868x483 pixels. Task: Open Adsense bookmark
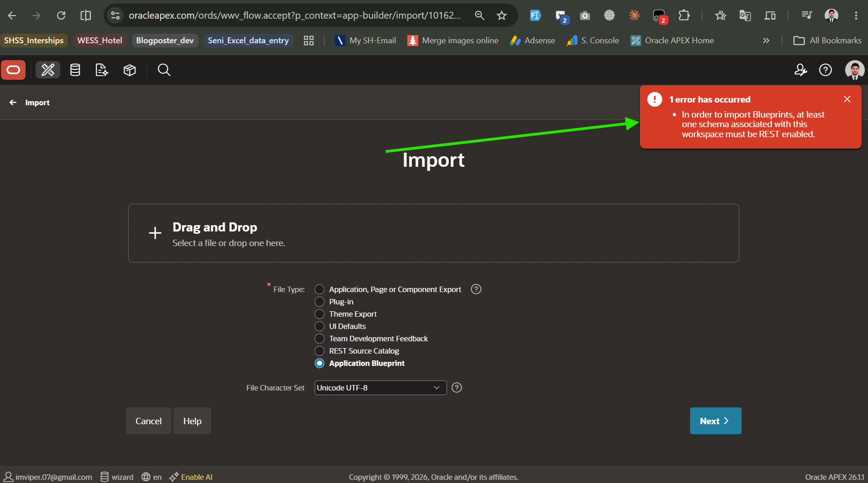[532, 41]
